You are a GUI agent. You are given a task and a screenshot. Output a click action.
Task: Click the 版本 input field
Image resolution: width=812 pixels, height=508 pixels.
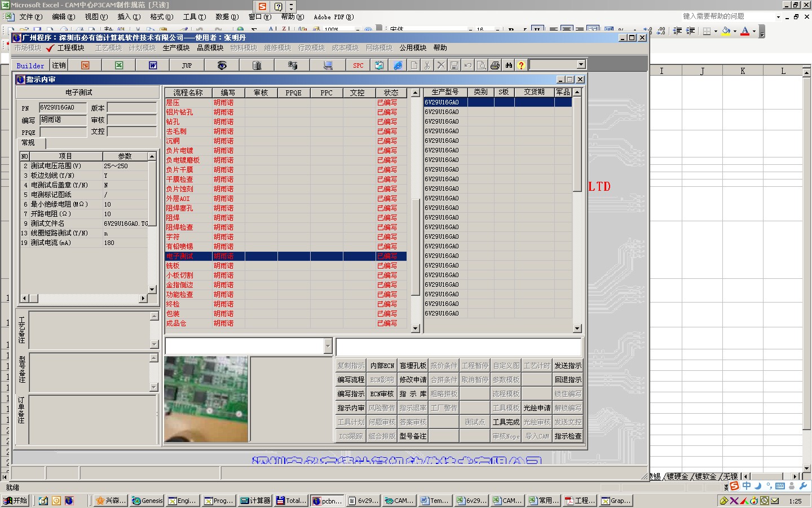coord(132,107)
